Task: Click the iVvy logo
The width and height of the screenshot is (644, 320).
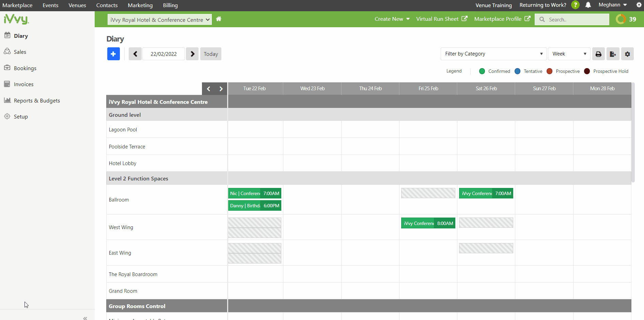Action: (16, 19)
